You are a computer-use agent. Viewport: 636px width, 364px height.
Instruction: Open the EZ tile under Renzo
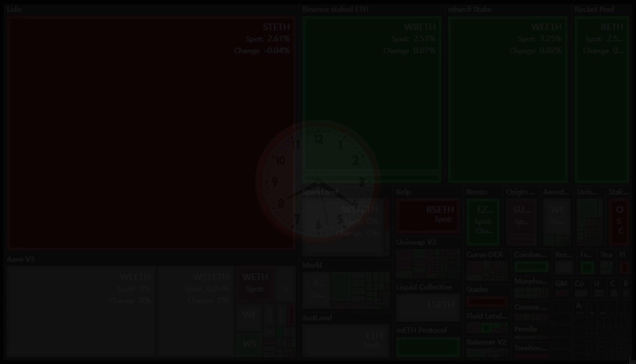click(x=483, y=221)
